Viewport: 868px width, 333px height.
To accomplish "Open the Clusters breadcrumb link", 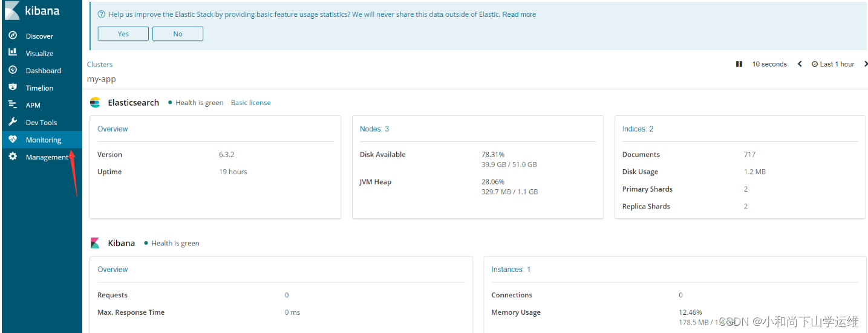I will click(100, 65).
